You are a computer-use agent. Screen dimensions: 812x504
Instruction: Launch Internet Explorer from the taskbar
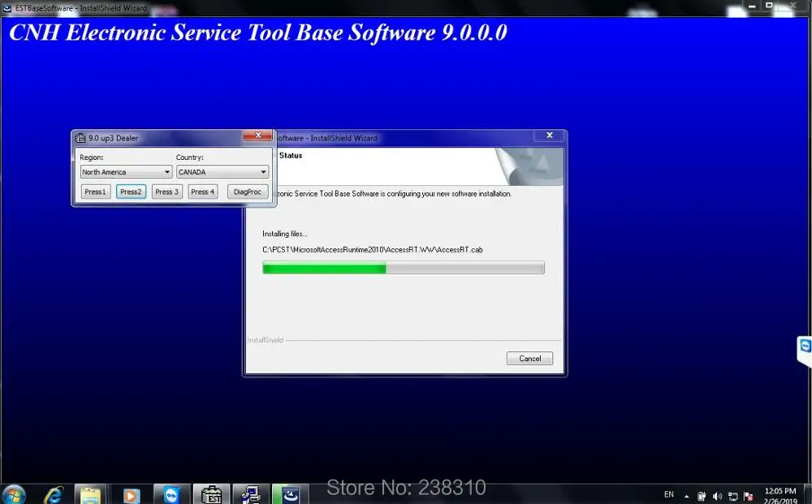point(54,495)
